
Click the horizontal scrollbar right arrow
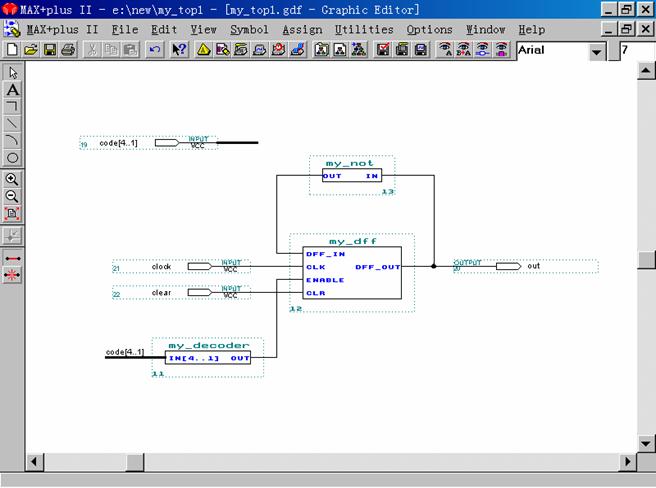(628, 462)
